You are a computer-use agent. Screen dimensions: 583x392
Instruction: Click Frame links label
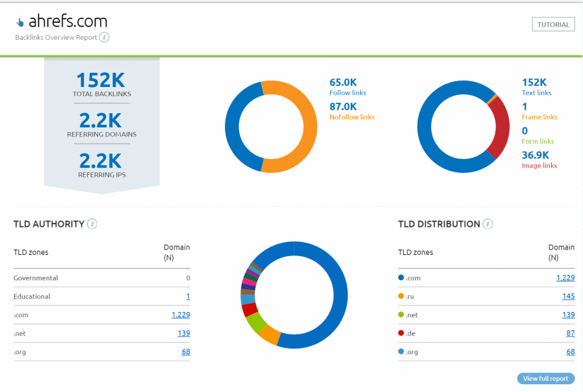539,117
